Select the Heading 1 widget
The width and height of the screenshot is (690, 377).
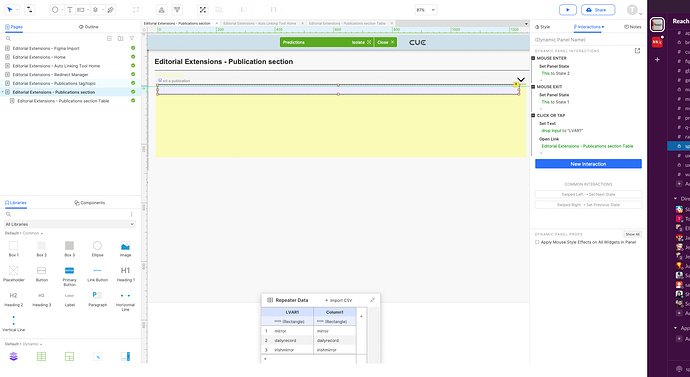pos(125,274)
